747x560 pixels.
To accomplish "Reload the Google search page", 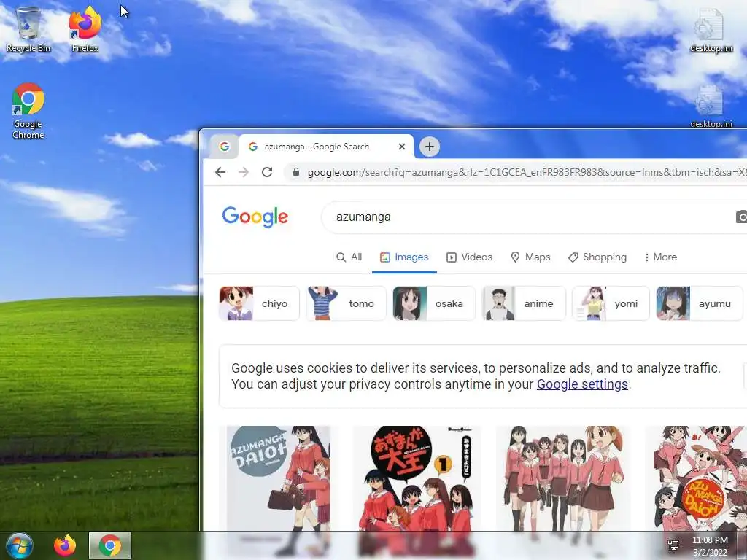I will click(267, 172).
